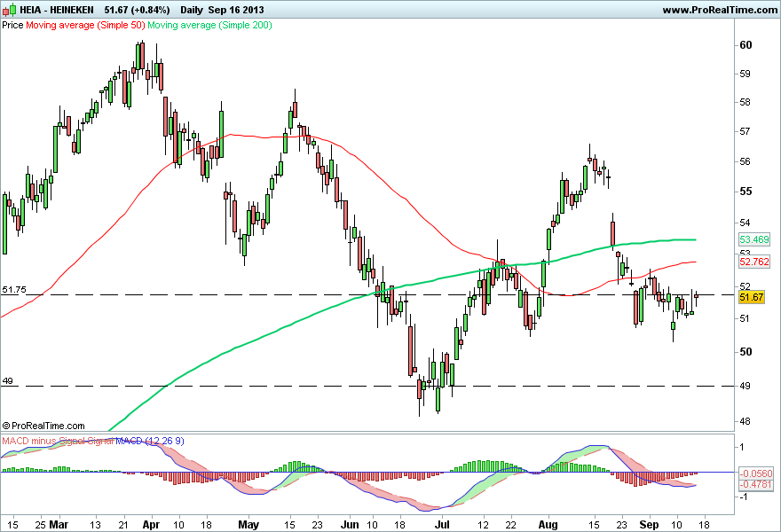Image resolution: width=781 pixels, height=532 pixels.
Task: Click the May label on the date axis
Action: (248, 525)
